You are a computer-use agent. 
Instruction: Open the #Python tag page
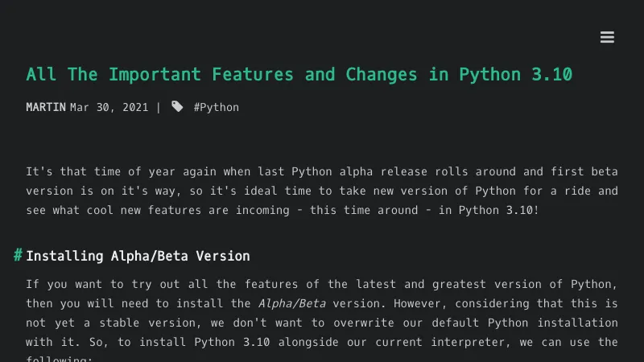216,107
